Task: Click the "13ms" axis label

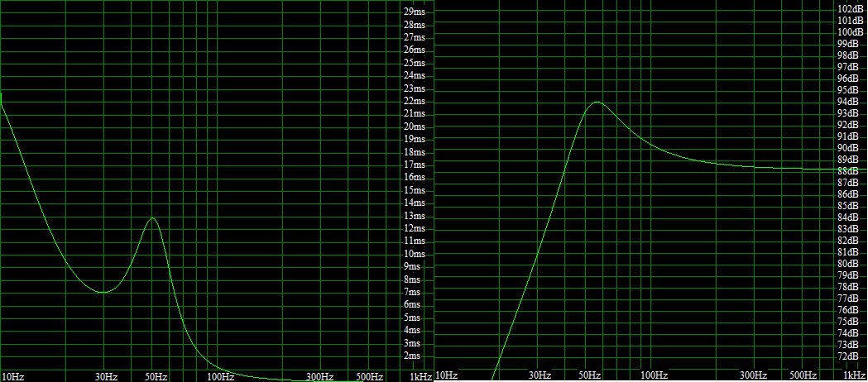Action: (x=415, y=216)
